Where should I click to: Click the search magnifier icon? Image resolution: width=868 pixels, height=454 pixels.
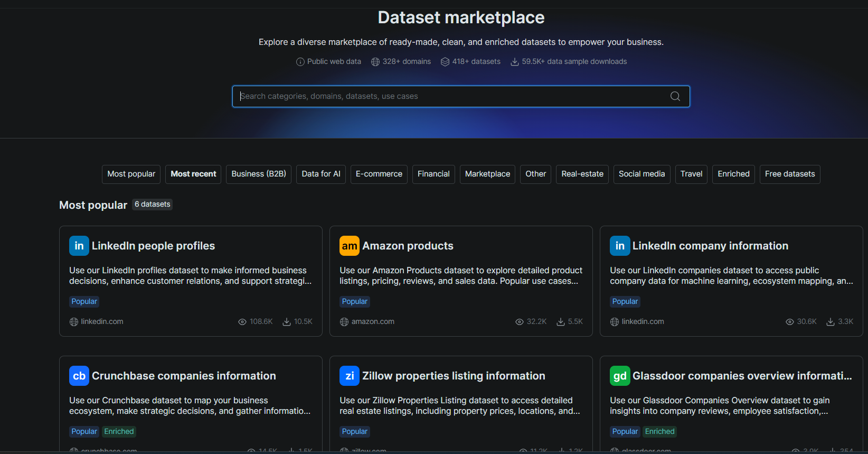[x=675, y=96]
